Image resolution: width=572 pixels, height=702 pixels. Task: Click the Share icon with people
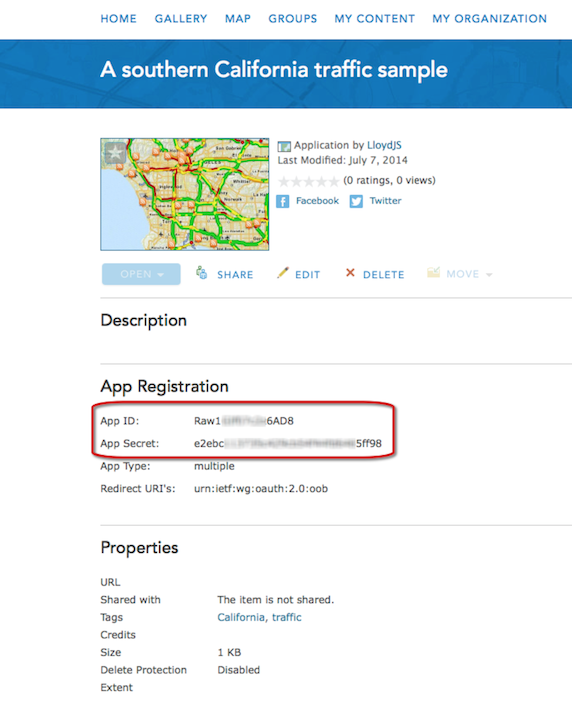201,273
